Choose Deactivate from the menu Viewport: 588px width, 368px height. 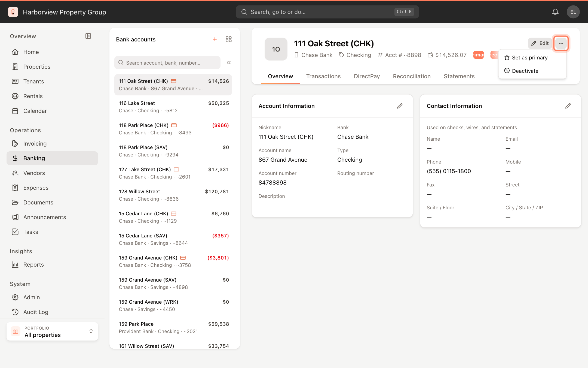pos(532,71)
